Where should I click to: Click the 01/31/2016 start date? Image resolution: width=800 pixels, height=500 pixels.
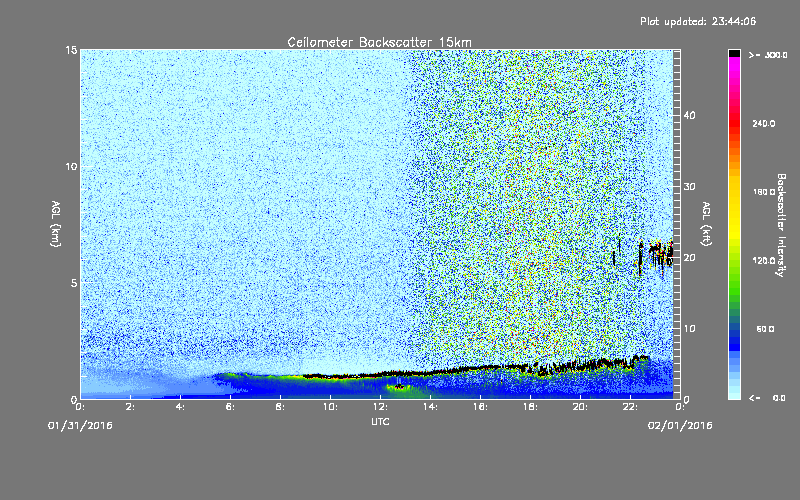[x=80, y=426]
